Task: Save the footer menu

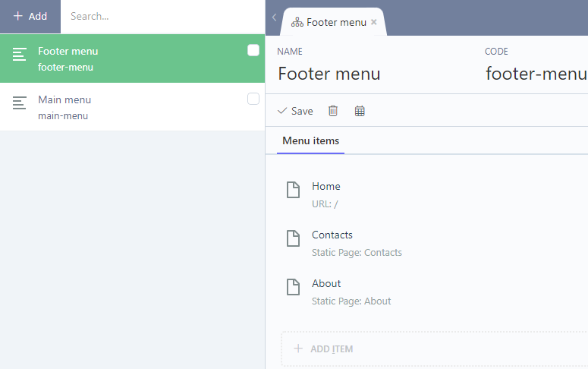Action: pos(295,111)
